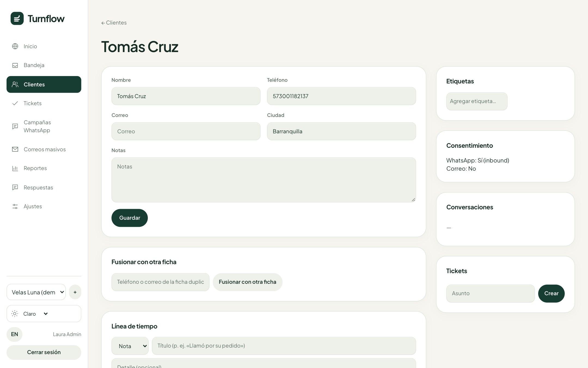
Task: Click the Laura Admin user name
Action: tap(67, 334)
